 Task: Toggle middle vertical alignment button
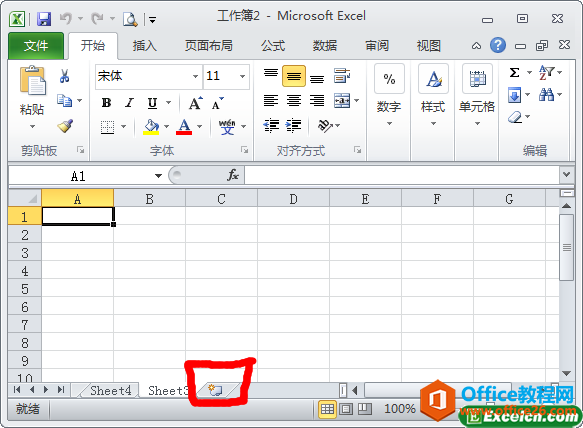[x=294, y=76]
